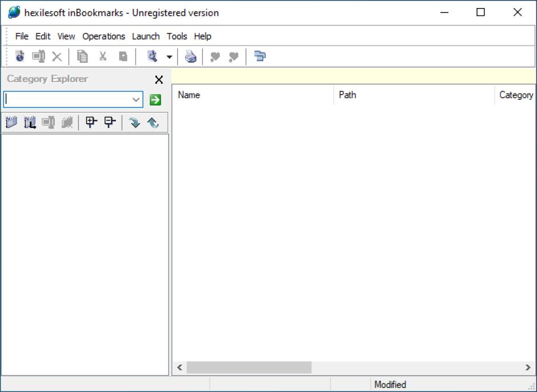Click the first heart favorites icon
The height and width of the screenshot is (392, 537).
[215, 57]
